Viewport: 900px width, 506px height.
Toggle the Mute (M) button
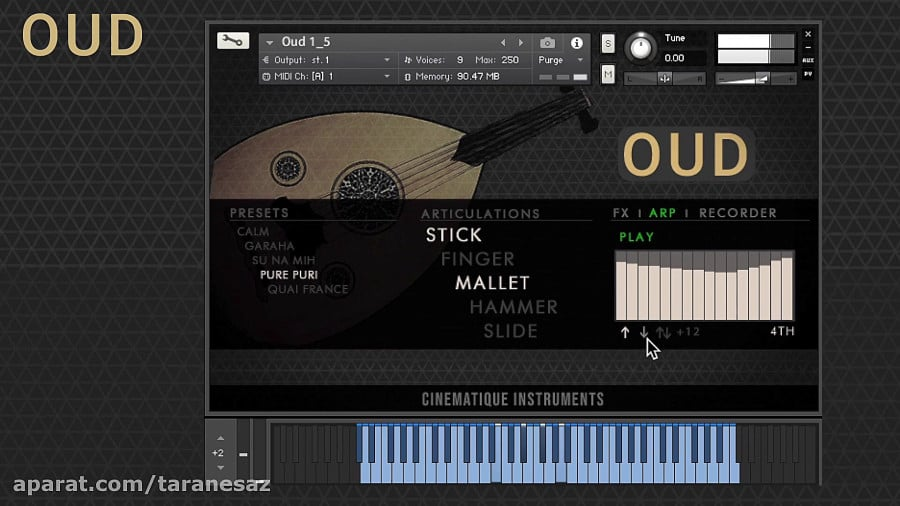click(608, 75)
